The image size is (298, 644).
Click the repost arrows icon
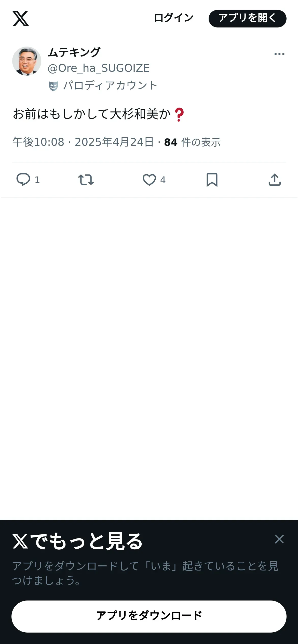pos(86,180)
